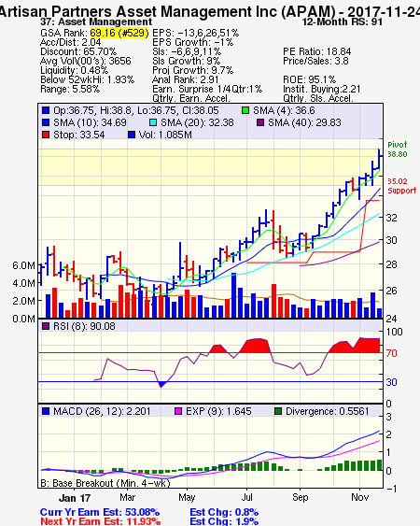Click the 6.0M volume axis label
The height and width of the screenshot is (526, 420).
pos(23,265)
